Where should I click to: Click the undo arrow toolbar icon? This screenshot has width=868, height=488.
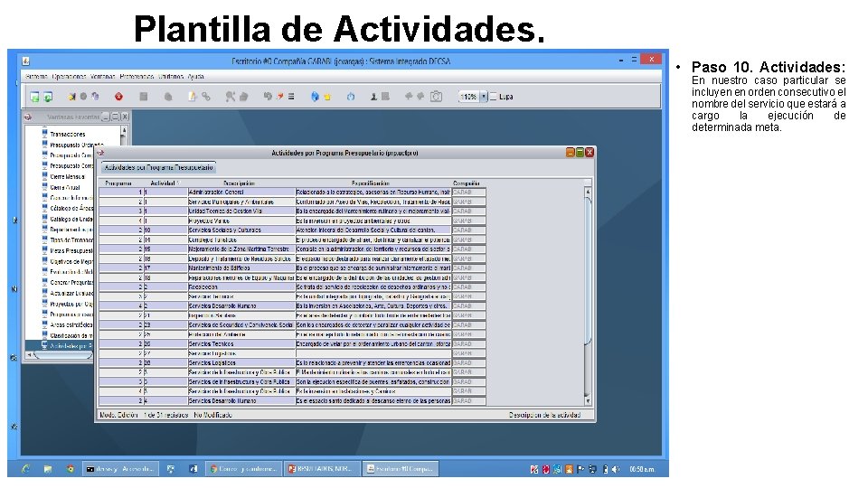[268, 97]
